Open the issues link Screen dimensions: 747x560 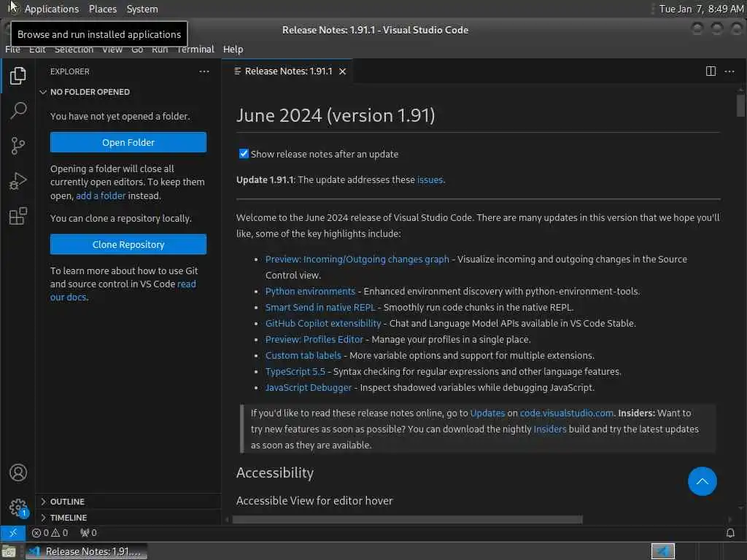pyautogui.click(x=430, y=180)
